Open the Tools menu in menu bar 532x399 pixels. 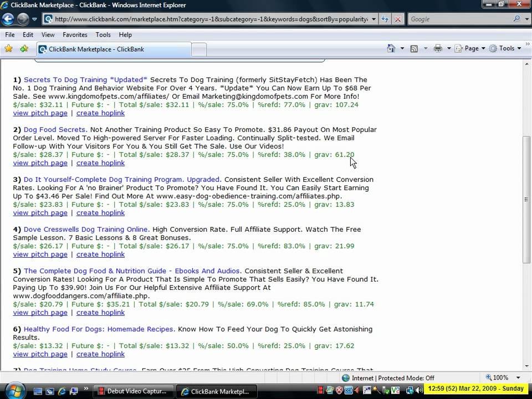(x=103, y=34)
